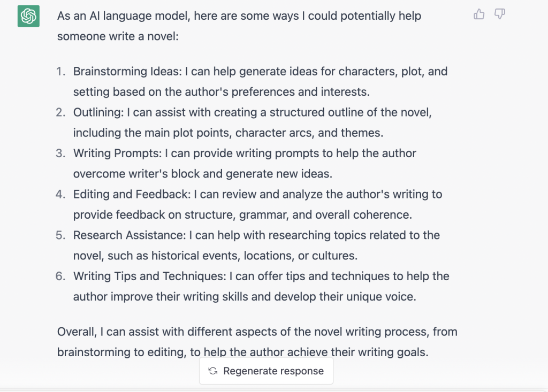Click the 'Writing Tips and Techniques' item text
Screen dimensions: 548x392
[261, 286]
